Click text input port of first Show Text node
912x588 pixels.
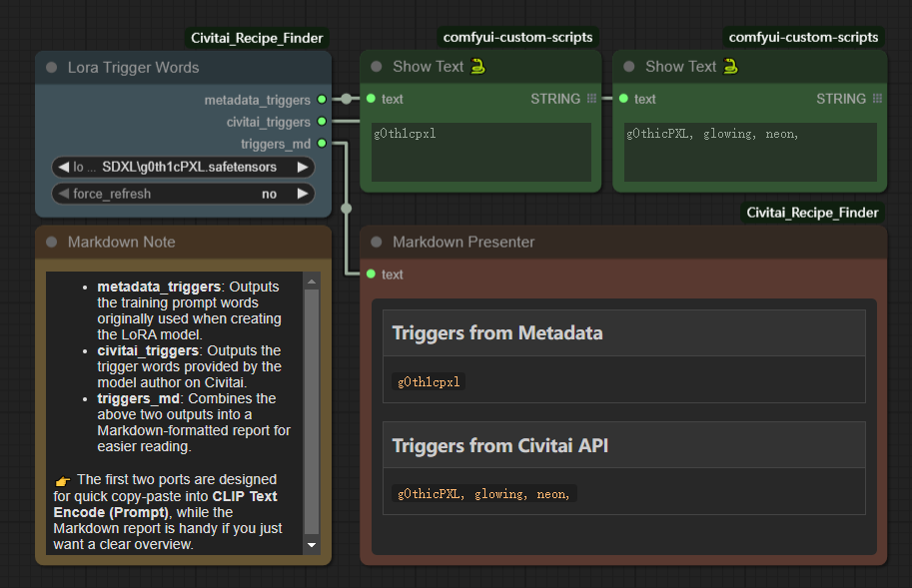371,99
